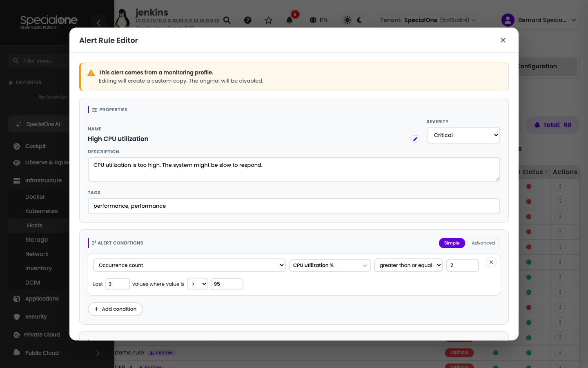Click the SpecialOne AI sparkle icon

18,124
